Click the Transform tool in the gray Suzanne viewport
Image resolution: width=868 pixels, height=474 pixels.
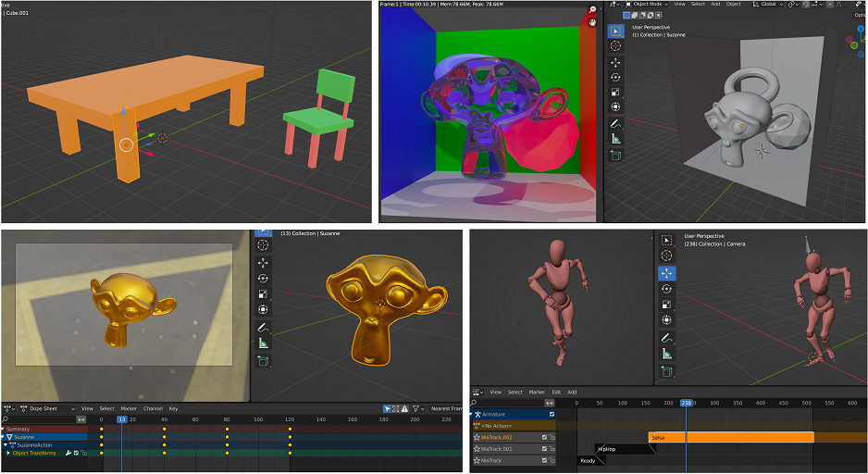click(615, 106)
